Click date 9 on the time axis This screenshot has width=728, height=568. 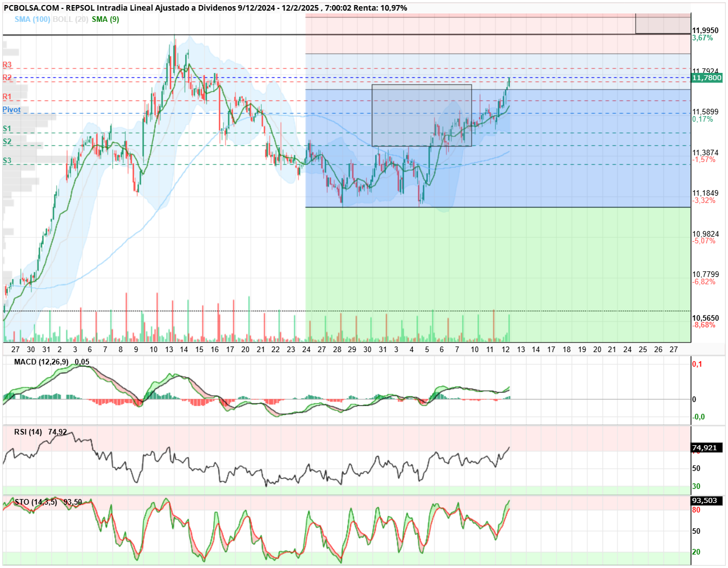pyautogui.click(x=136, y=349)
